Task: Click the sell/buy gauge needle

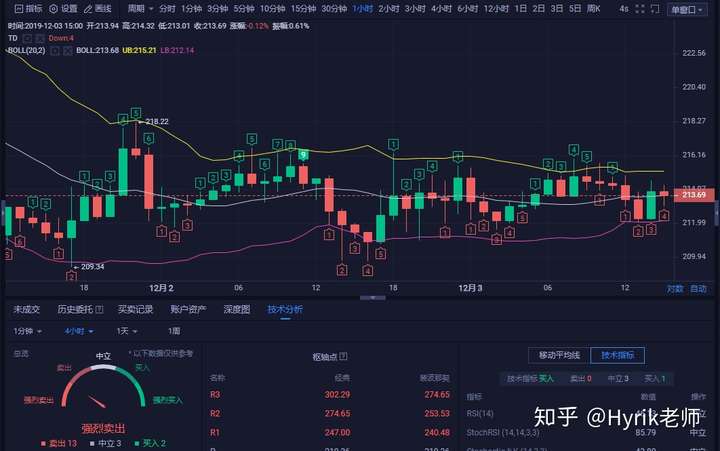Action: point(97,402)
